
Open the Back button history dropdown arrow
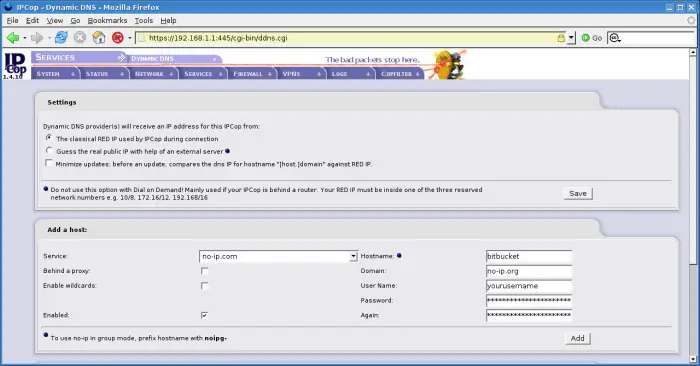pyautogui.click(x=25, y=38)
